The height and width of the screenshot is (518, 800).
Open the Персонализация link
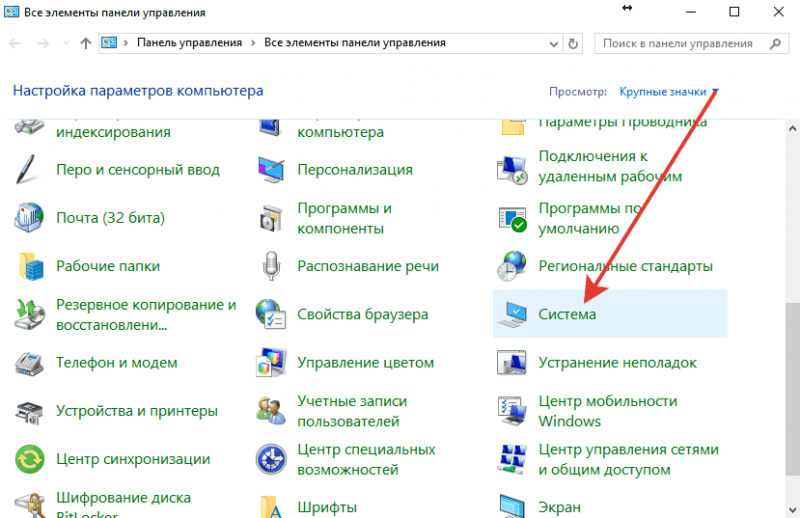pos(355,169)
